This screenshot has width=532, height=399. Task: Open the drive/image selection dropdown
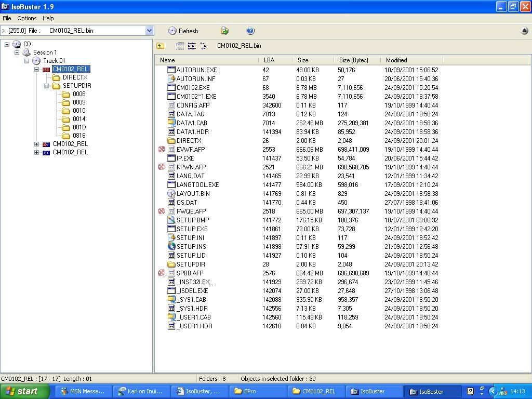tap(149, 31)
